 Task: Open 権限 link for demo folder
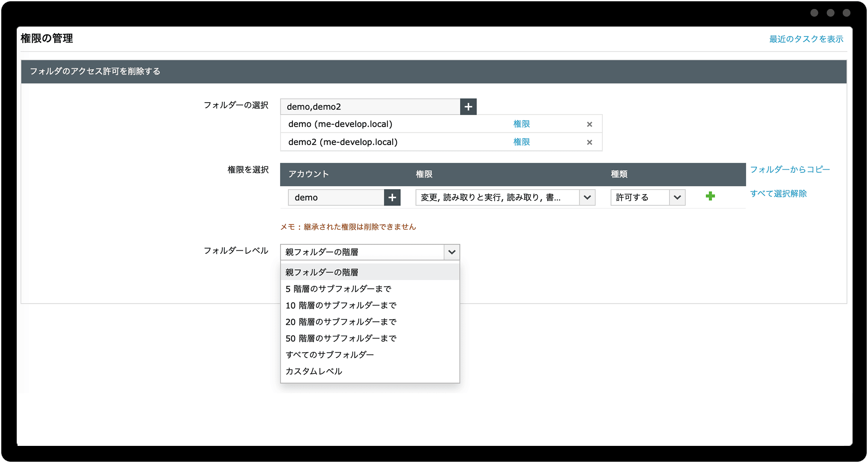tap(521, 124)
